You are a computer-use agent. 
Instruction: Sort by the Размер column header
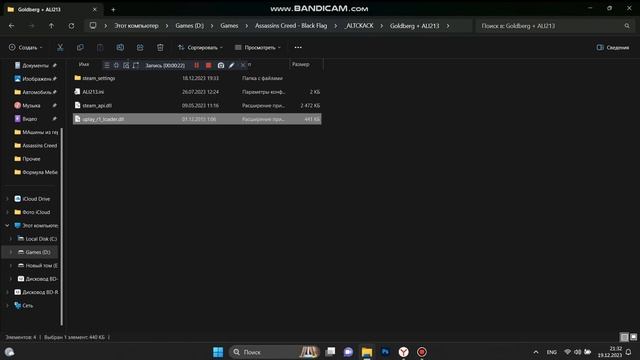click(301, 64)
